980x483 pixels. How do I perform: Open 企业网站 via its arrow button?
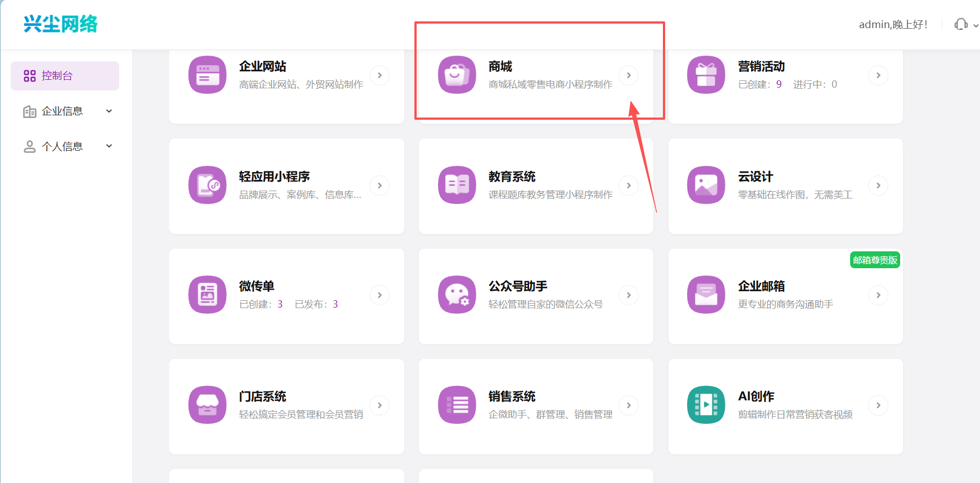380,75
